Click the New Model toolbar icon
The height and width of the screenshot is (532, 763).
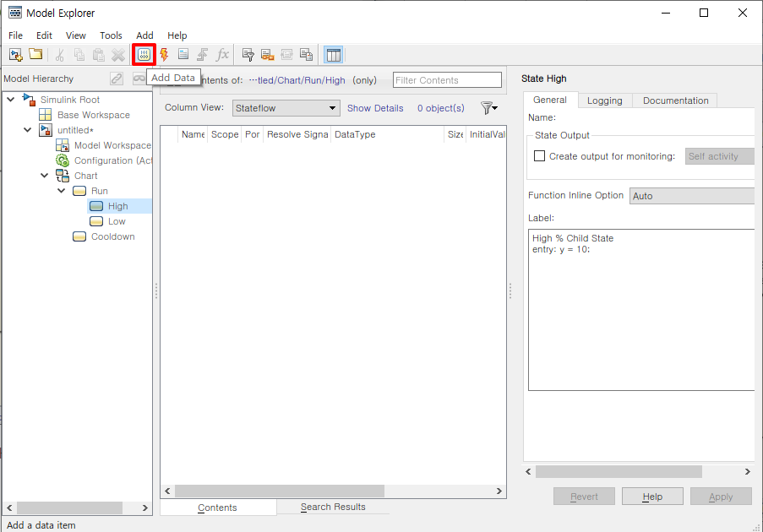[15, 54]
